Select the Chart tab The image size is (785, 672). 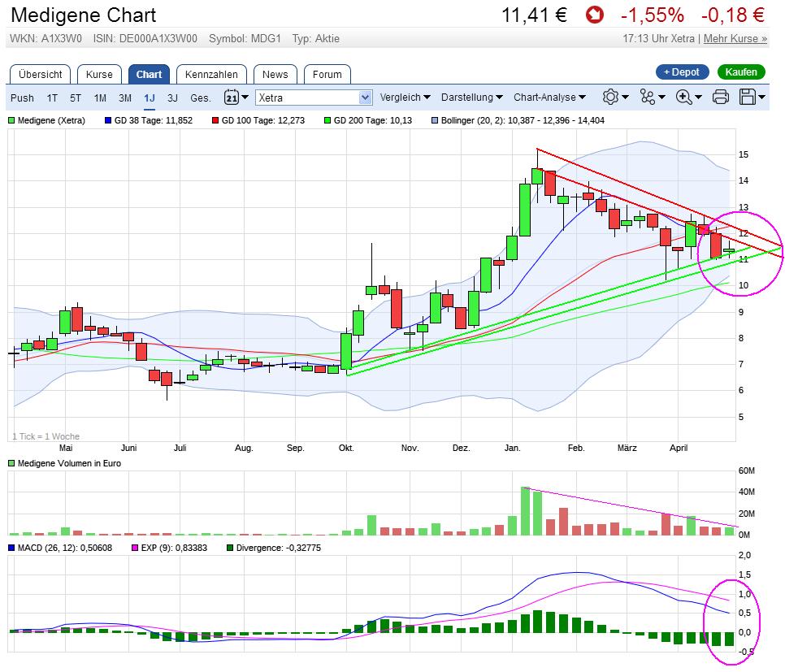(149, 74)
